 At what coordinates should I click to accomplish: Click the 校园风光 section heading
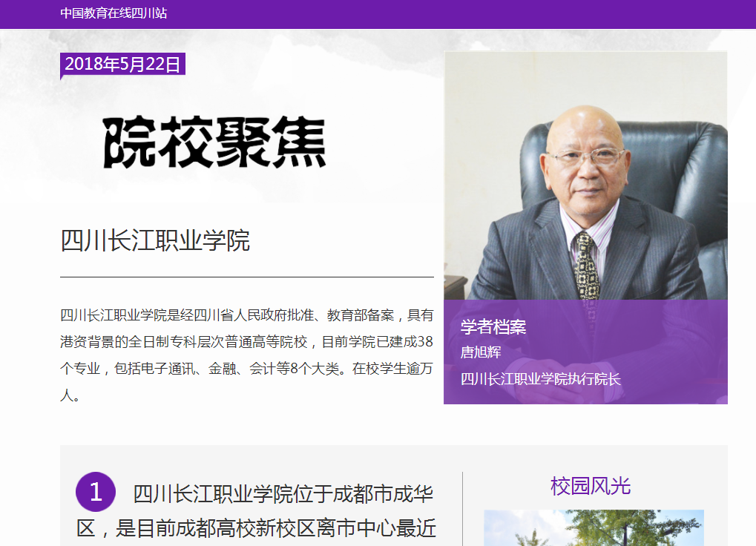tap(591, 486)
